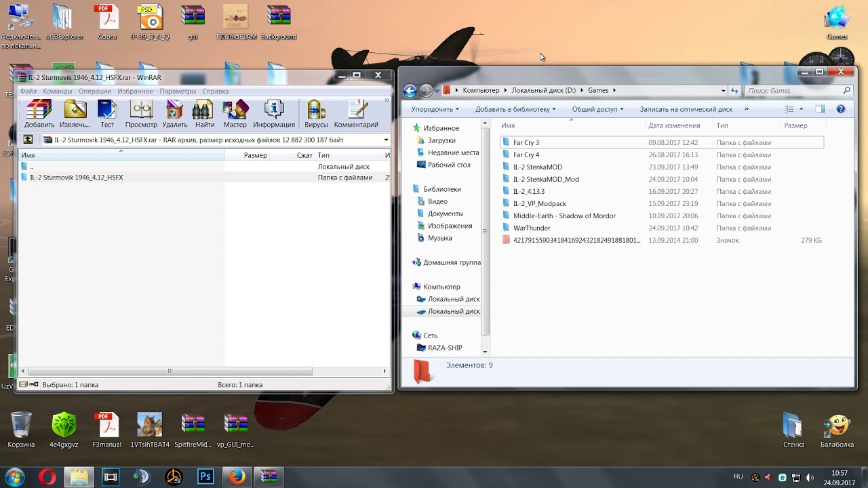Show more Explorer toolbar commands via »
This screenshot has height=488, width=868.
click(747, 109)
